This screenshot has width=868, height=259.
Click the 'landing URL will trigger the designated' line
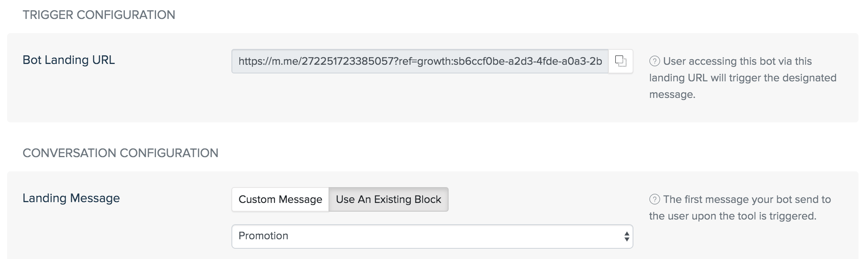(x=743, y=78)
